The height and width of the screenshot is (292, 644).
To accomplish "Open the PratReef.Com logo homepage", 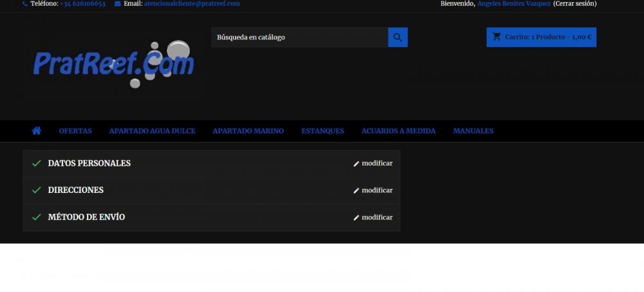I will pos(113,64).
